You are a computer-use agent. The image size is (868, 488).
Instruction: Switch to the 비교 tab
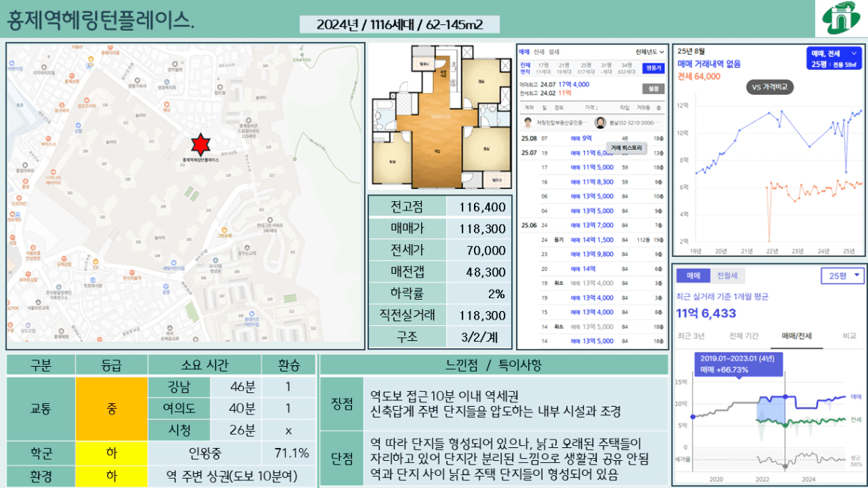(849, 336)
